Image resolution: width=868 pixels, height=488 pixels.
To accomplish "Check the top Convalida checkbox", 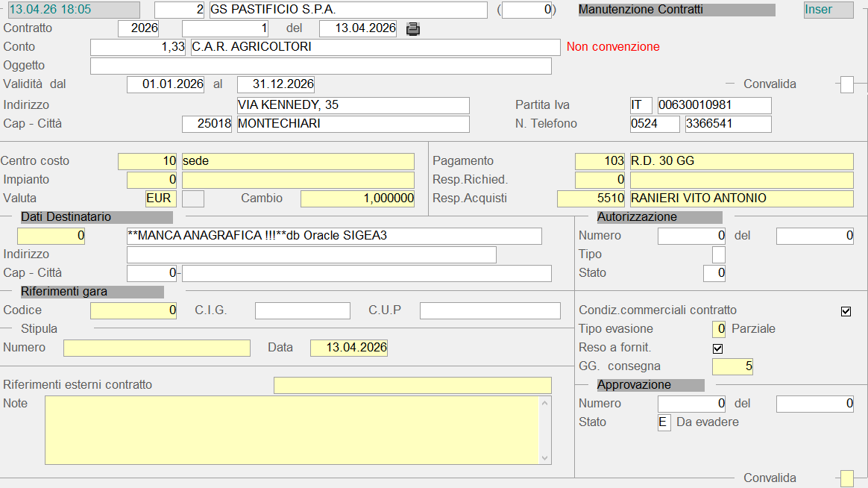I will [846, 84].
